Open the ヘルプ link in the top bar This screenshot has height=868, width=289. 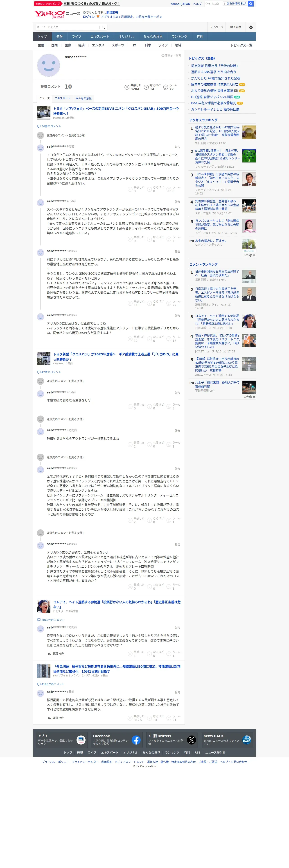[197, 4]
